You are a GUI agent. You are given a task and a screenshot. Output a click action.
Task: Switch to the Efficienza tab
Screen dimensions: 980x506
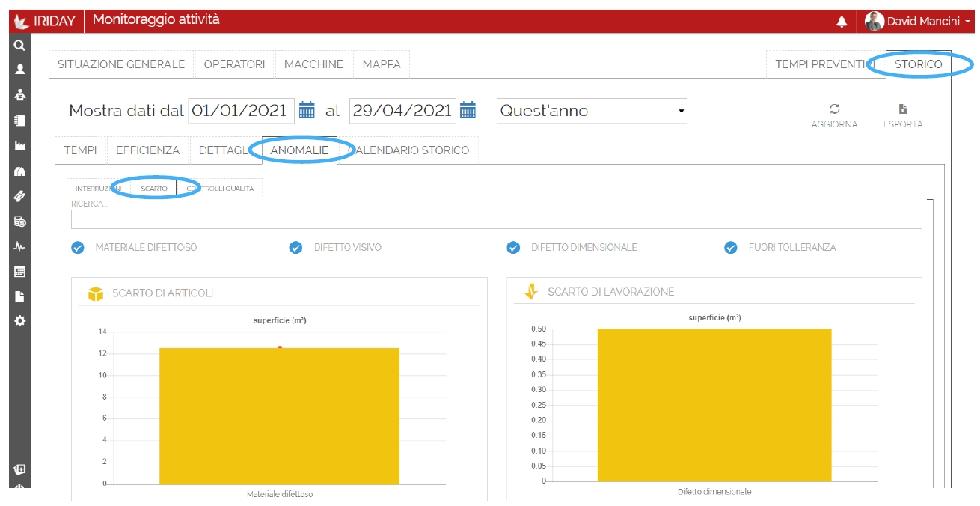[147, 150]
